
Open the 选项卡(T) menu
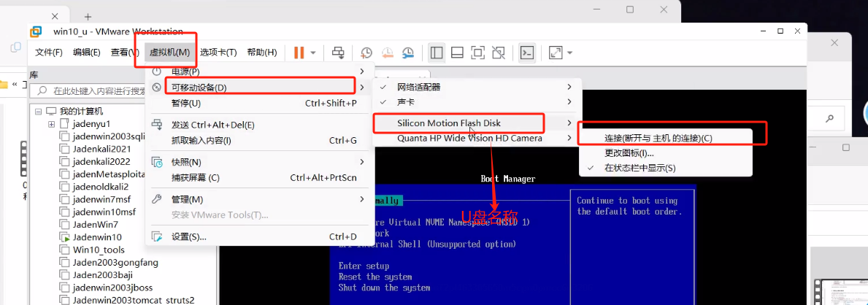click(218, 53)
